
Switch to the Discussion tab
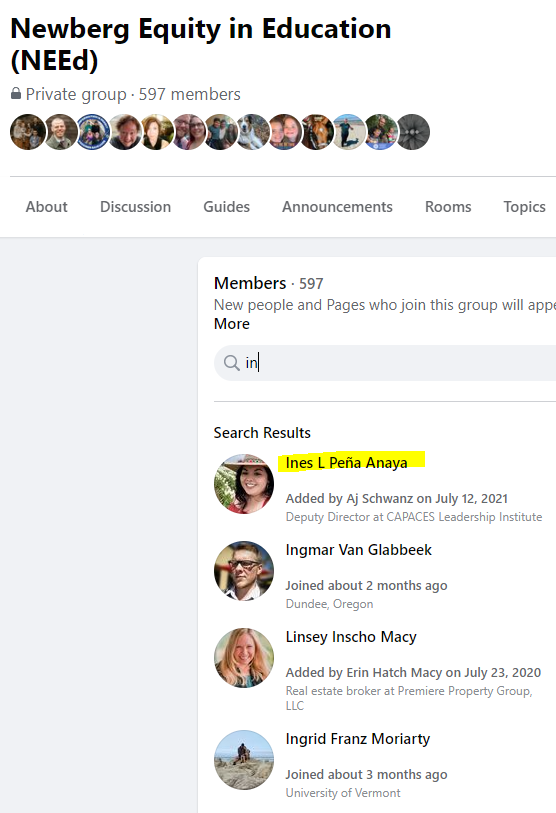pos(135,207)
